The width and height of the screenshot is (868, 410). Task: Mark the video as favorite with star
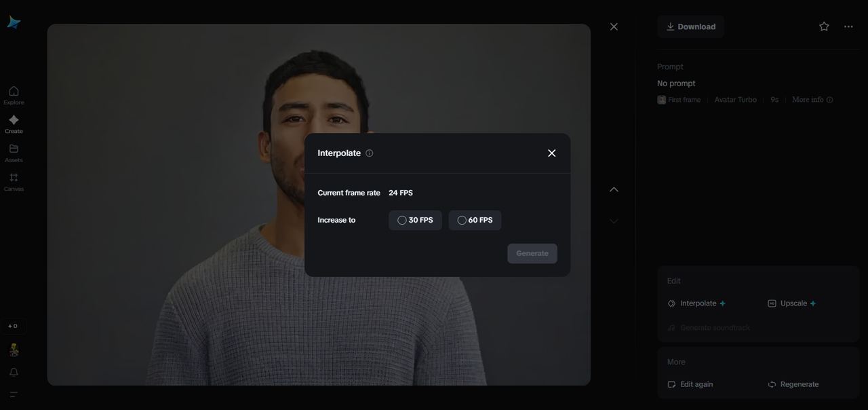(x=824, y=26)
